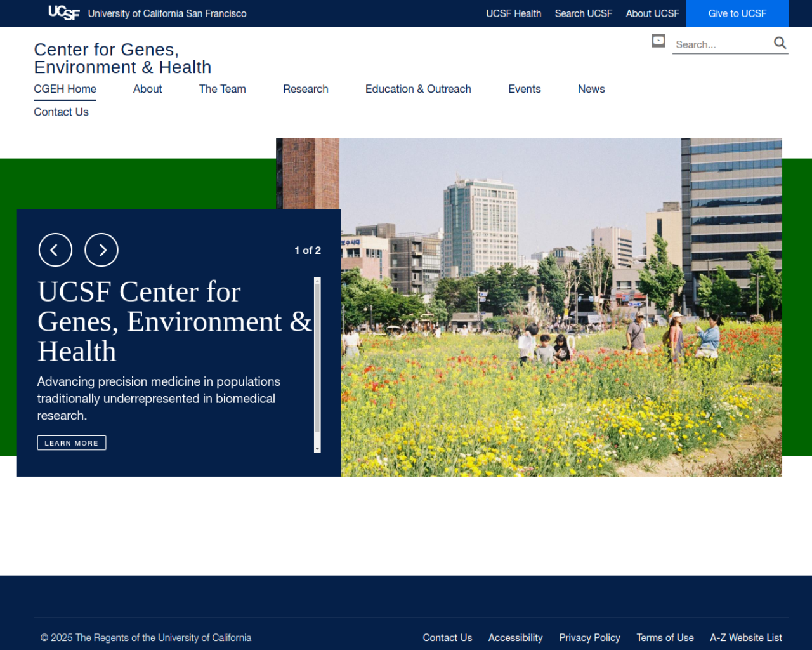Image resolution: width=812 pixels, height=650 pixels.
Task: Open footer A-Z Website List link
Action: point(745,637)
